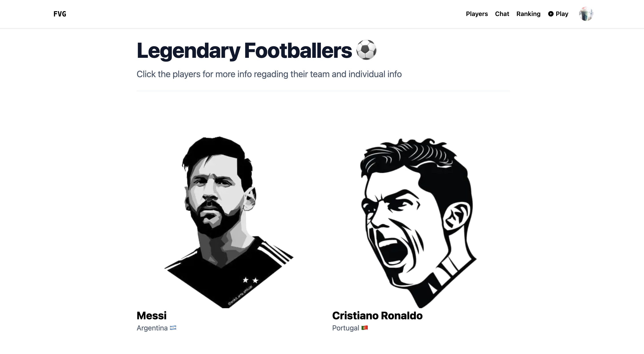Click the Messi name link

pyautogui.click(x=152, y=316)
